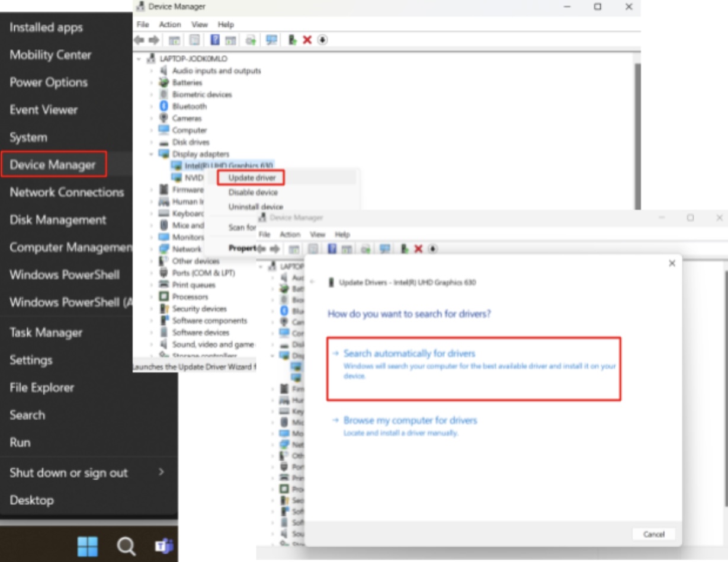Click the Display adapters category icon
Viewport: 728px width, 562px height.
tap(164, 154)
